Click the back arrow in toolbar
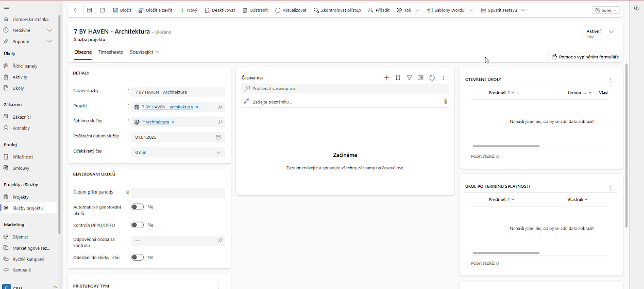This screenshot has height=289, width=644. [x=76, y=10]
